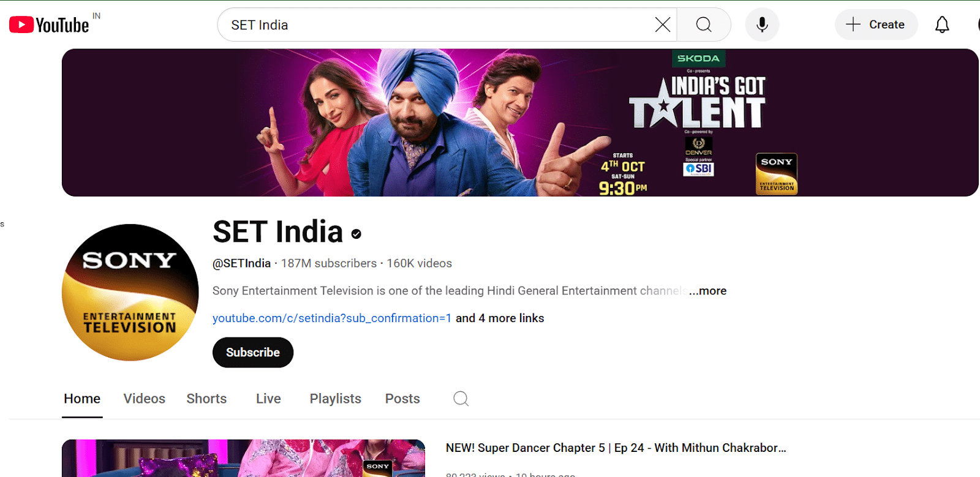
Task: Show the 'and 4 more links' list
Action: (500, 318)
